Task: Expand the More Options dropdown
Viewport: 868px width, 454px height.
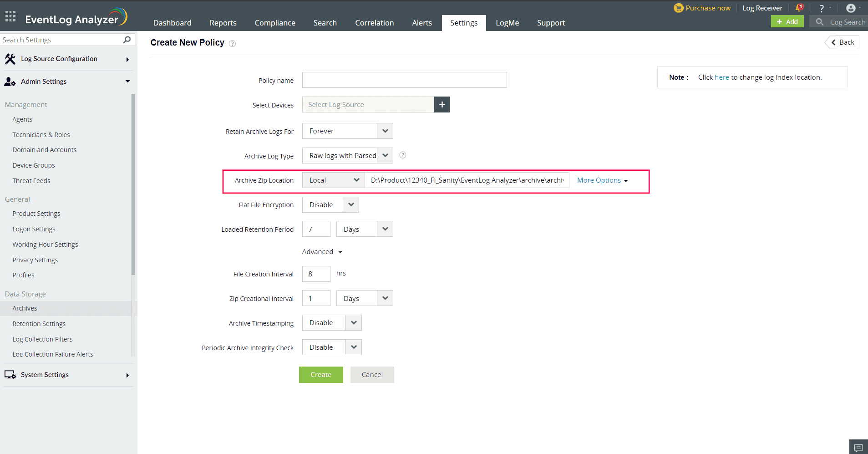Action: [x=602, y=180]
